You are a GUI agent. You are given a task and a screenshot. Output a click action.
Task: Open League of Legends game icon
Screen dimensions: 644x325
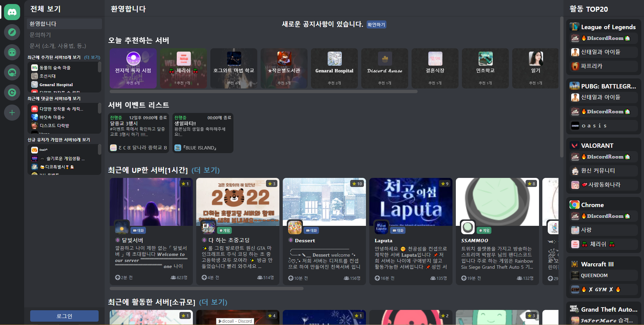click(x=574, y=27)
